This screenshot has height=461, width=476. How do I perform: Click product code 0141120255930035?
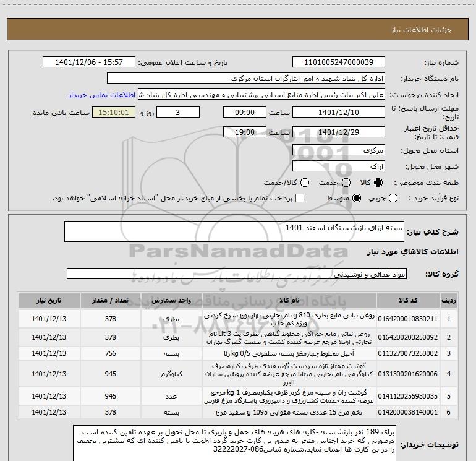coord(408,396)
